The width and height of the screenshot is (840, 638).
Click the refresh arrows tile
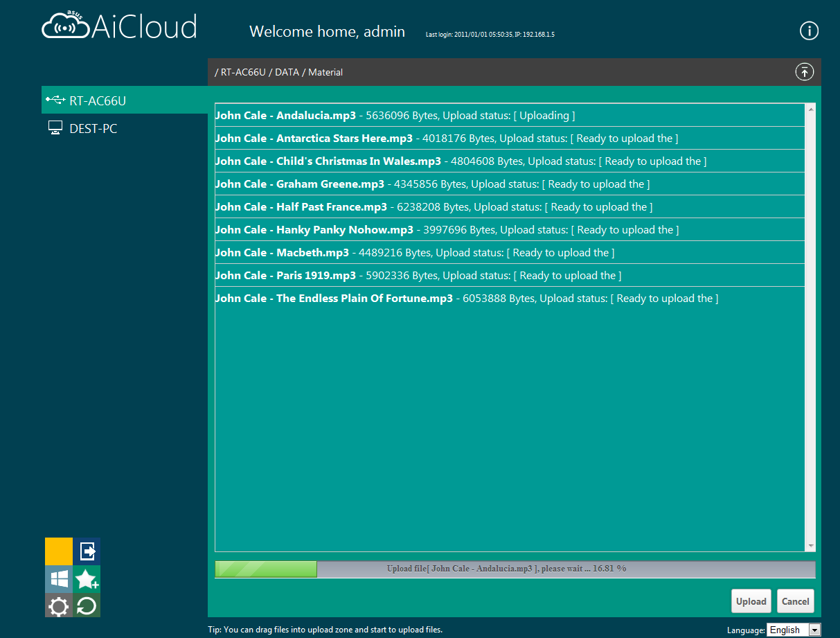point(87,607)
